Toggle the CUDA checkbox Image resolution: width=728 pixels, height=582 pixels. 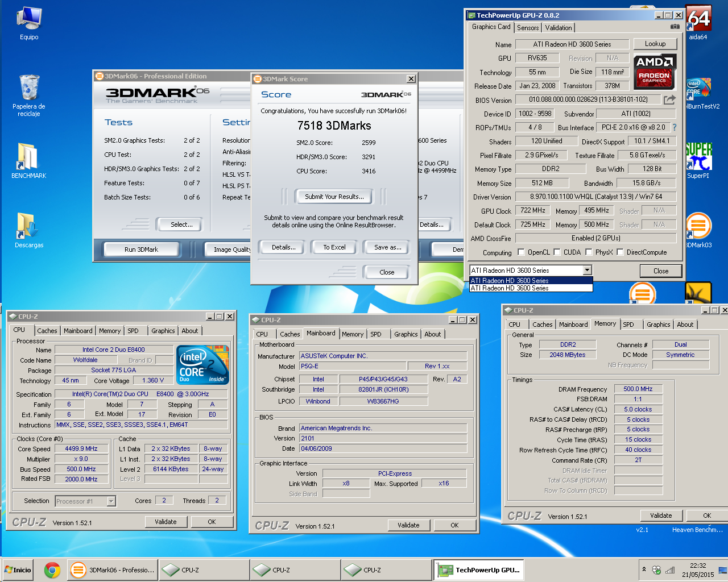pyautogui.click(x=556, y=252)
